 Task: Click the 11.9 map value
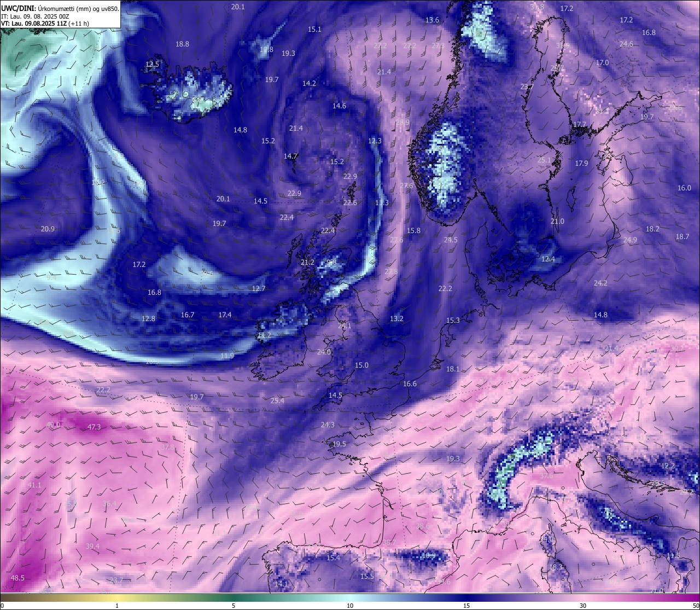tap(227, 356)
